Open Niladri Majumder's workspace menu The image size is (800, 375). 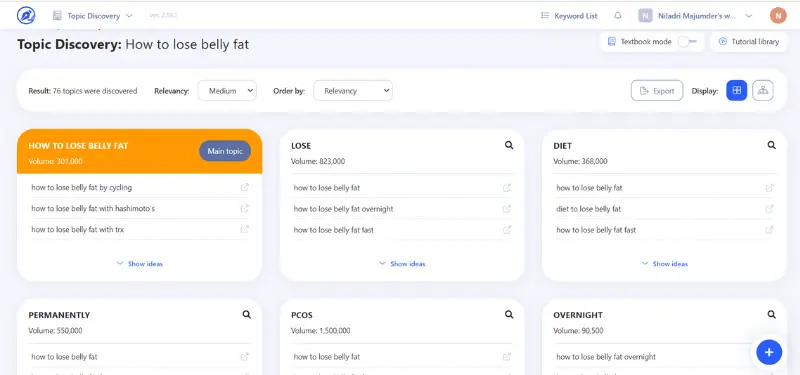[695, 16]
